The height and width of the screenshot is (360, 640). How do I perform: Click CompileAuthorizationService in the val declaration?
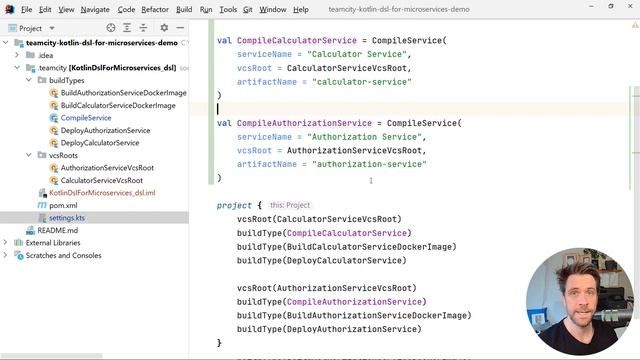(304, 123)
